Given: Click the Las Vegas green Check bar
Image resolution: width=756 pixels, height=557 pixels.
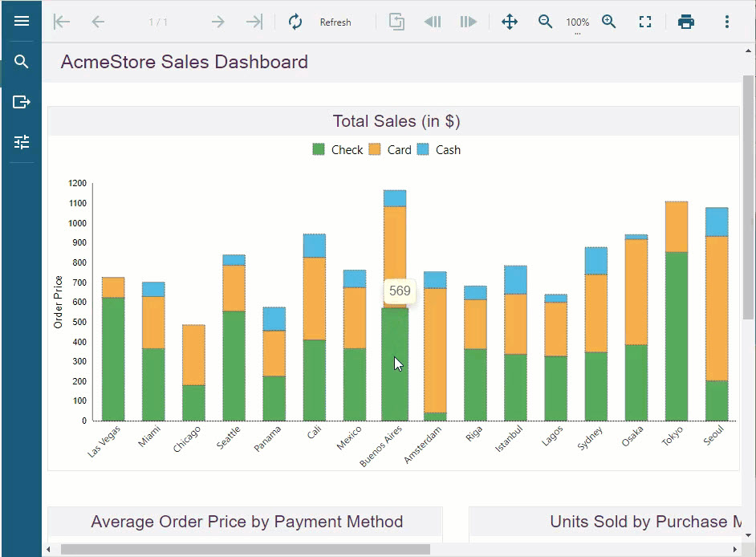Looking at the screenshot, I should click(113, 360).
